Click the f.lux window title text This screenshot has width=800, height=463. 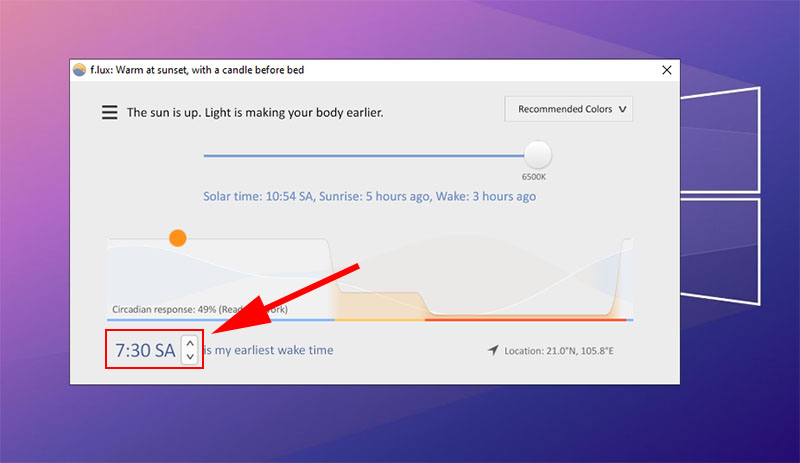coord(197,70)
